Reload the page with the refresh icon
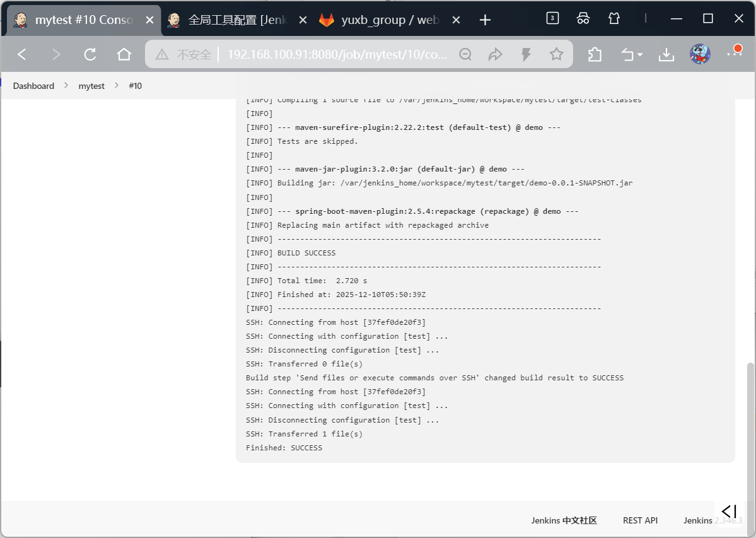 (x=90, y=54)
